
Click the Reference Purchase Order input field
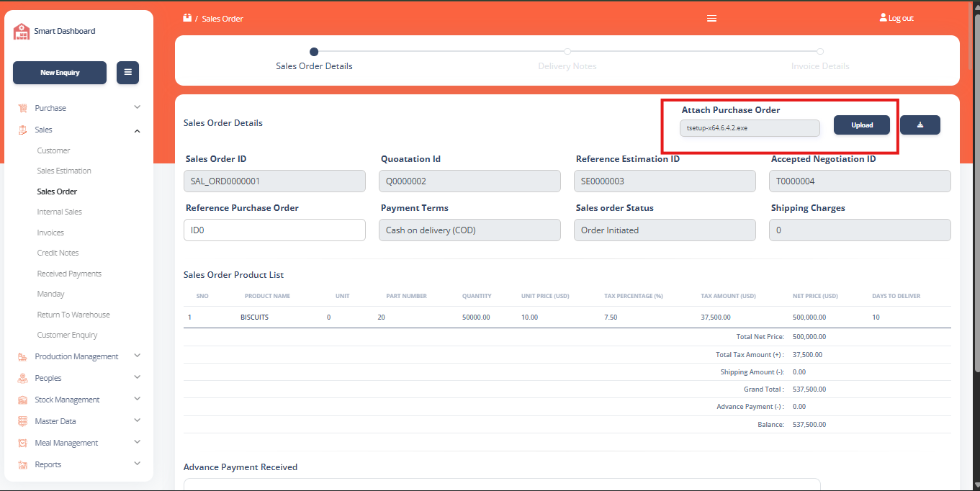click(x=274, y=230)
